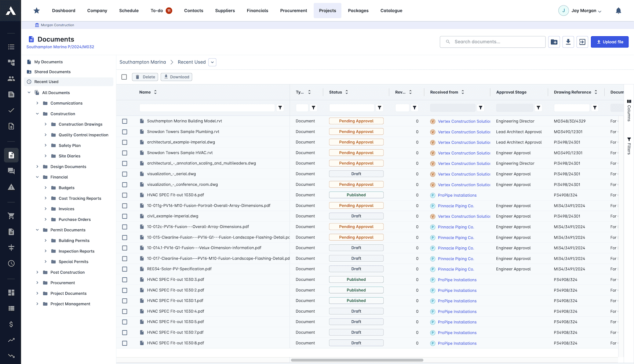Click the Upload file button
The height and width of the screenshot is (364, 634).
[x=609, y=42]
